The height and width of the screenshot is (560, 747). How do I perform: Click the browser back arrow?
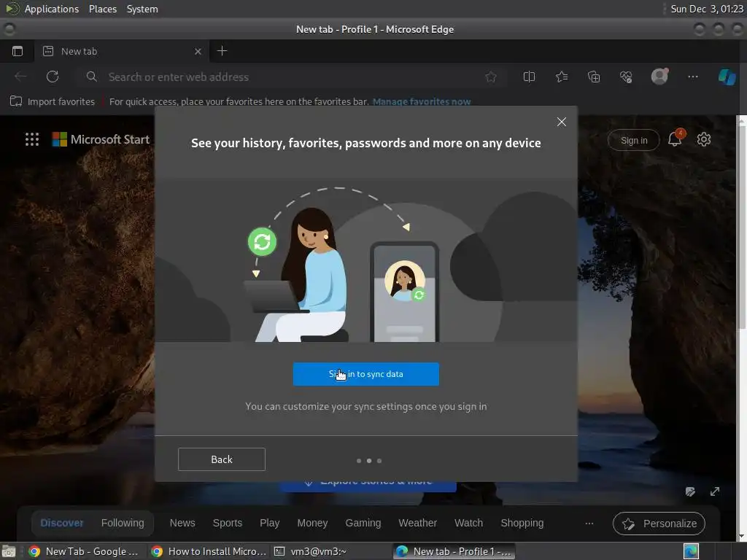pos(20,77)
